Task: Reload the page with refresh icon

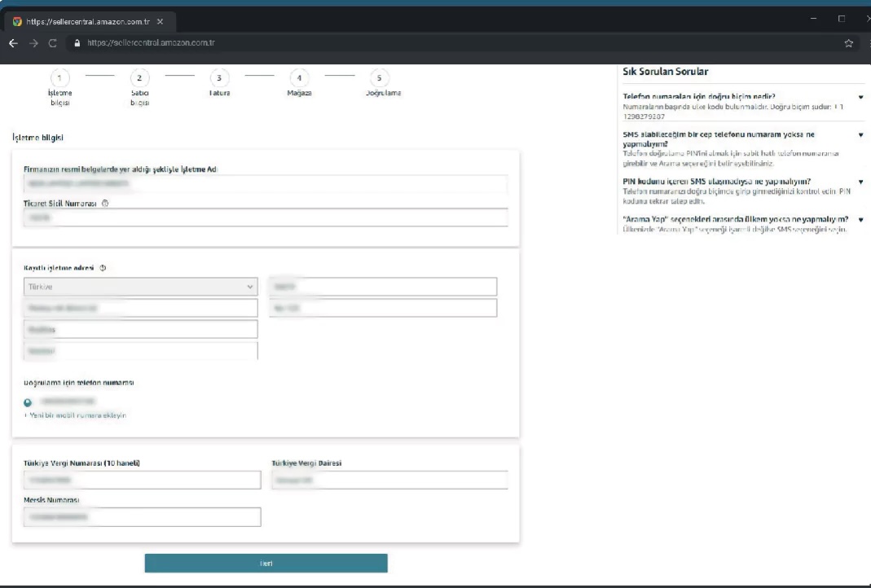Action: 53,43
